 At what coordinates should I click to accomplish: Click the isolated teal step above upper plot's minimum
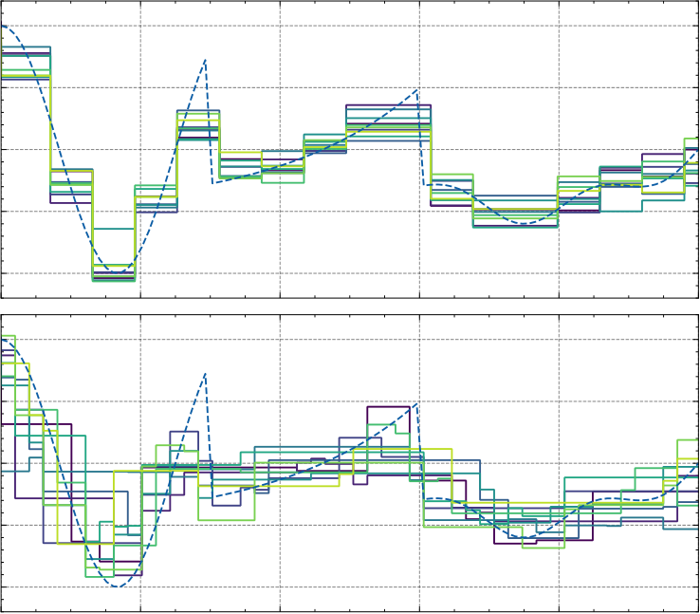[114, 229]
